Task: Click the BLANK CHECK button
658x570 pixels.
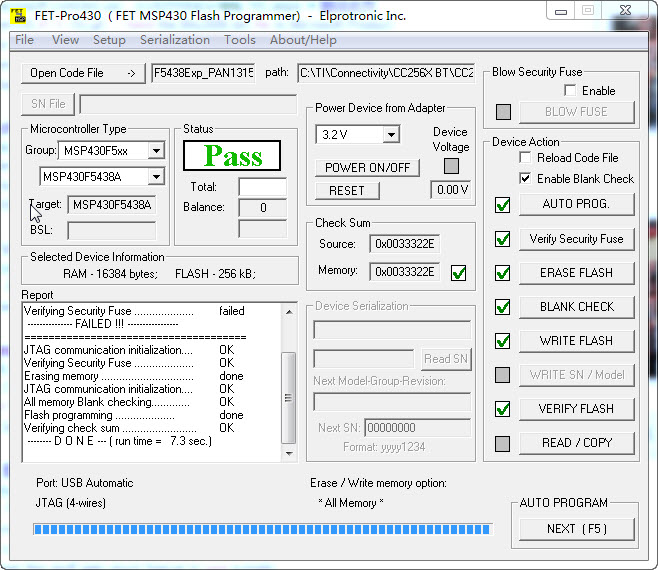Action: coord(576,307)
